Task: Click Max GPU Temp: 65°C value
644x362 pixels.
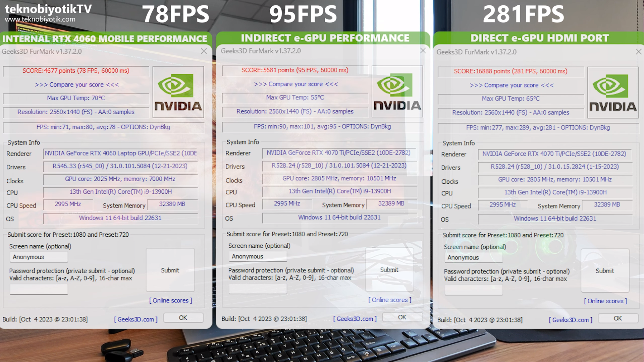Action: point(511,99)
